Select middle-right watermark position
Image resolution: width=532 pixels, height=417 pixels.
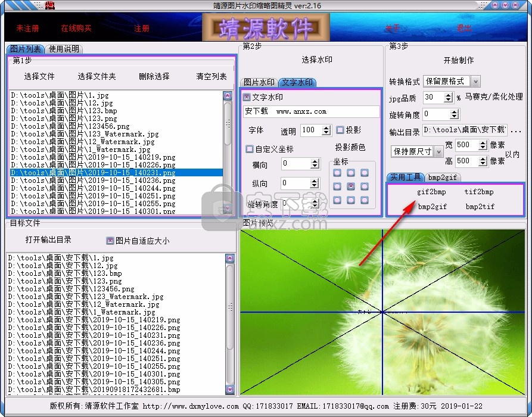(365, 186)
